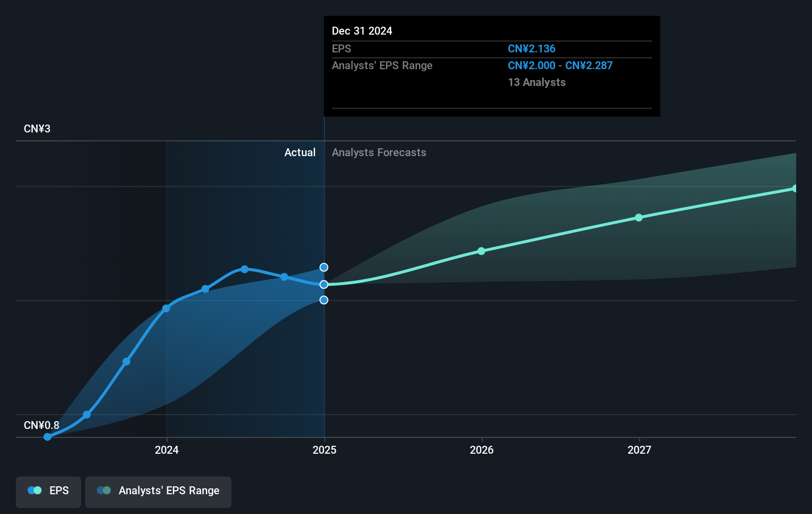Click the 2026 x-axis label

tap(482, 450)
